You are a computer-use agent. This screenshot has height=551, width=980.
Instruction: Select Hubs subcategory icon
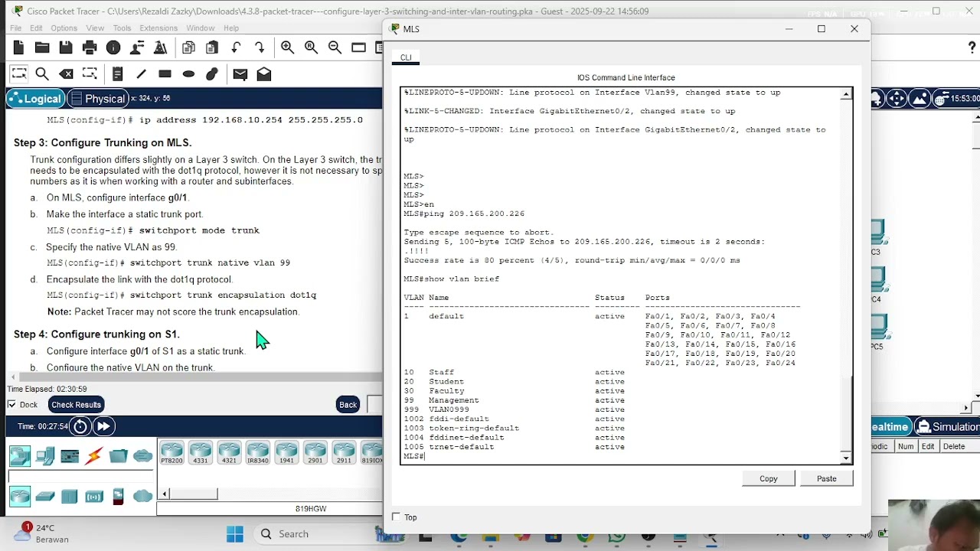[x=70, y=497]
